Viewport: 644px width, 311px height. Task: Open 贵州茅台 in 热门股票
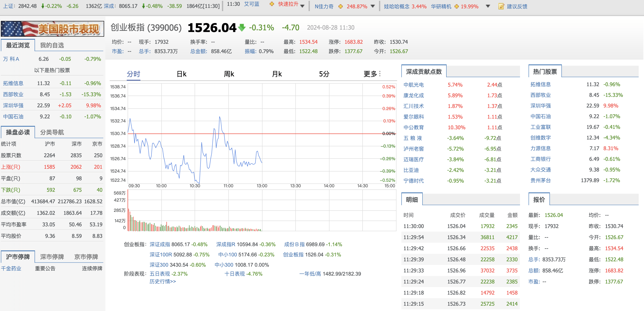541,180
